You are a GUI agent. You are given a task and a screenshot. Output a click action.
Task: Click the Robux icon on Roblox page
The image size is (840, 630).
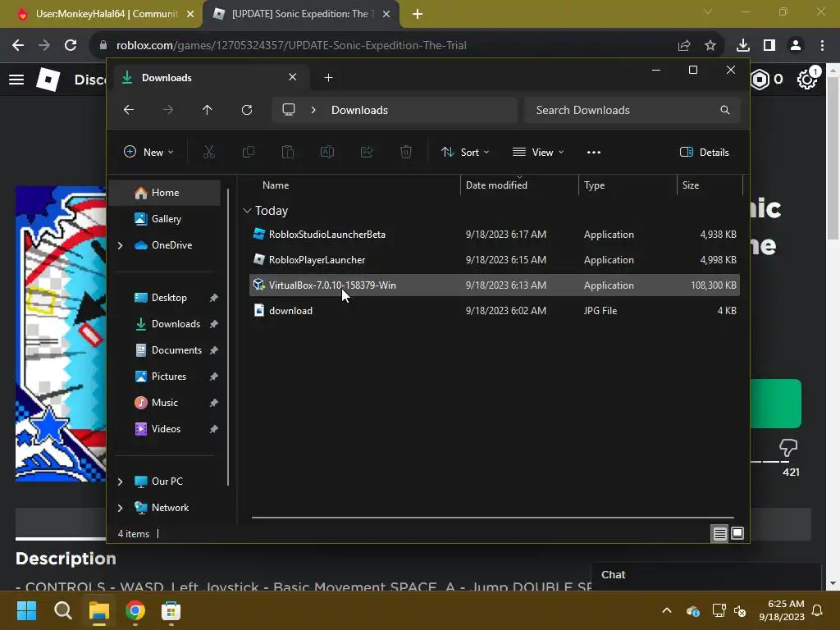coord(760,80)
